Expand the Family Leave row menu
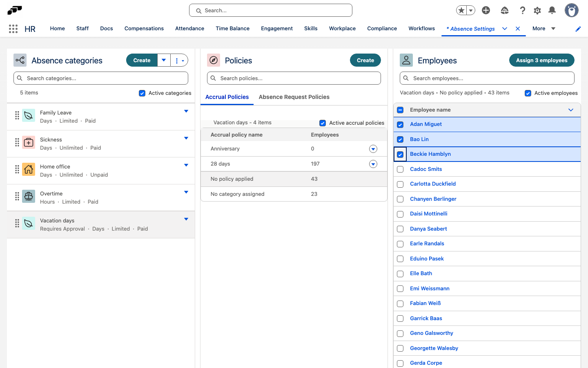The height and width of the screenshot is (368, 588). pyautogui.click(x=186, y=111)
